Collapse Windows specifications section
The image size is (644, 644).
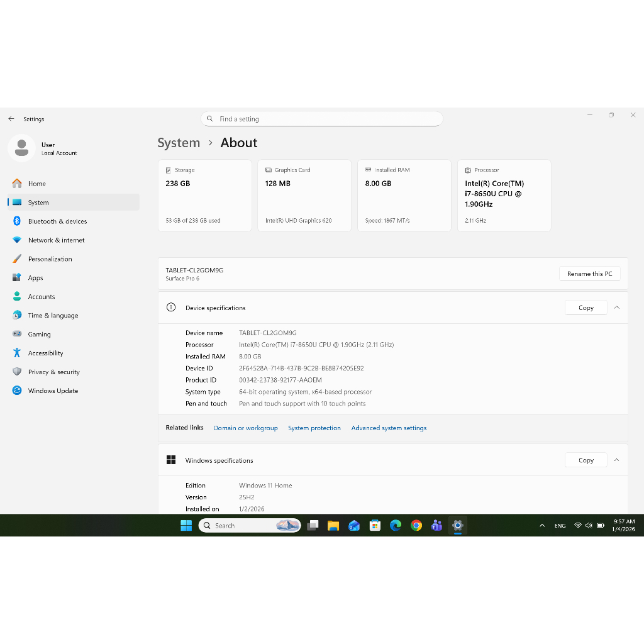(x=616, y=460)
